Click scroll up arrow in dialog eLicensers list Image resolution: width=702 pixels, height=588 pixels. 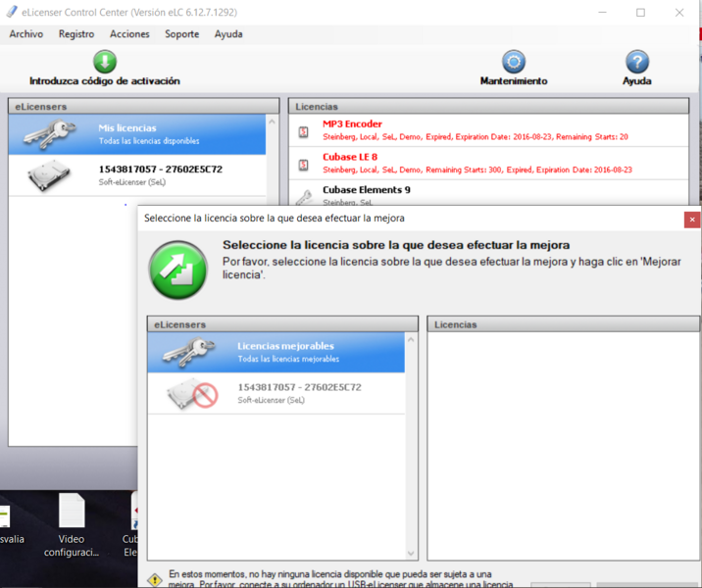[x=411, y=340]
